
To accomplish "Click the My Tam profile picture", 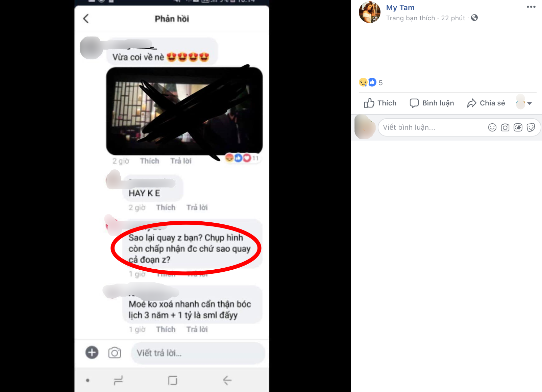I will click(x=370, y=12).
